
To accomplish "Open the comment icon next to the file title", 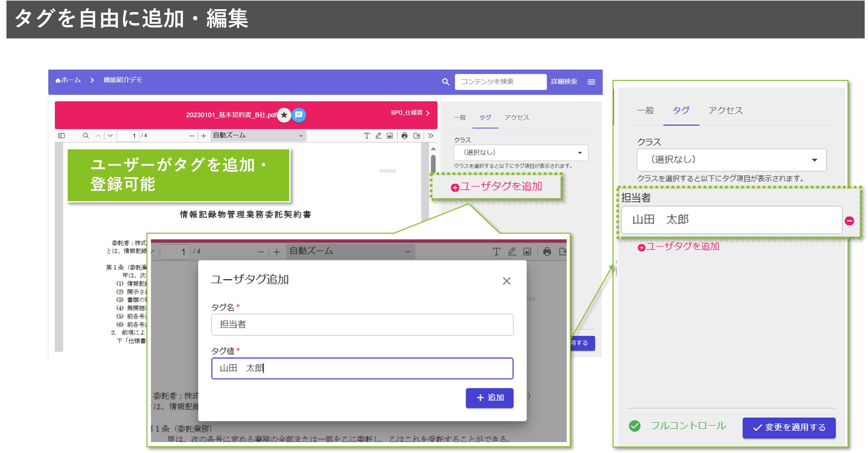I will (x=299, y=115).
